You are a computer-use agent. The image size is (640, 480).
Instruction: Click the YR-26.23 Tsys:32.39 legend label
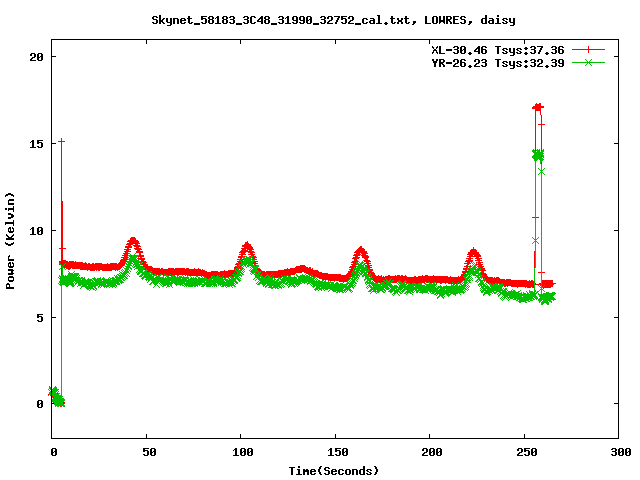click(x=498, y=63)
